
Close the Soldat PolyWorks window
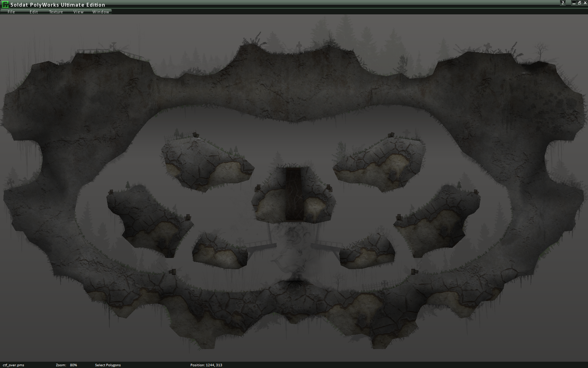pyautogui.click(x=585, y=3)
